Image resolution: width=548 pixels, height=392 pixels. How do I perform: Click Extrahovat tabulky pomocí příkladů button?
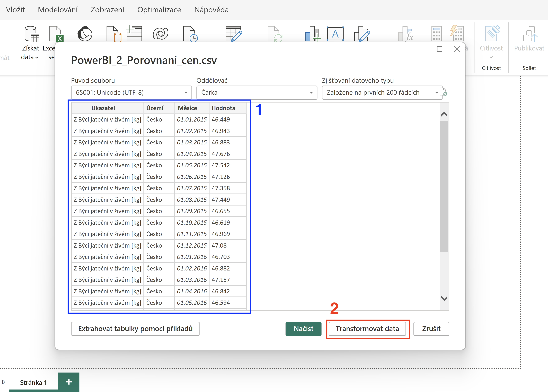pyautogui.click(x=135, y=329)
